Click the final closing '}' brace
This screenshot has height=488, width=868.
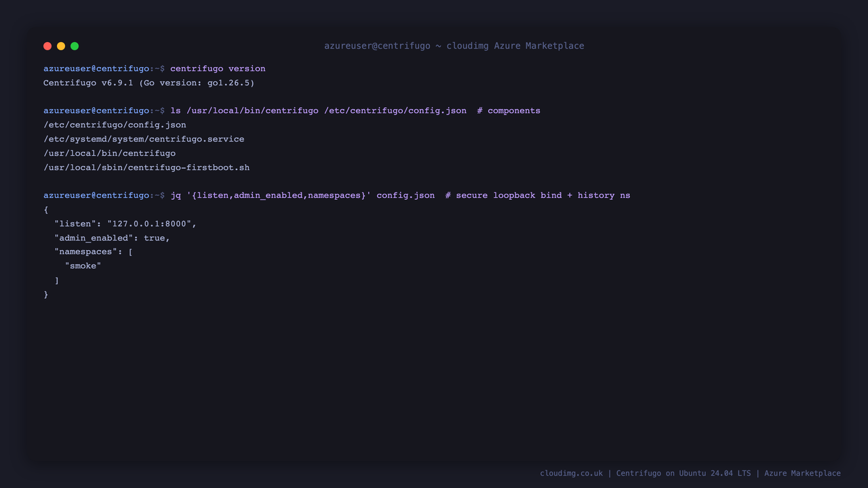tap(46, 294)
